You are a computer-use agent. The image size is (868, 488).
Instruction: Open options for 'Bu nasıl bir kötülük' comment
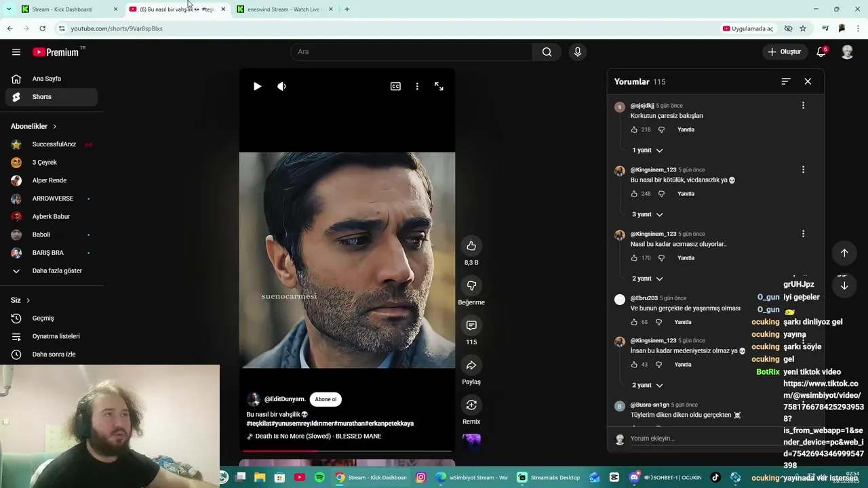(x=803, y=169)
